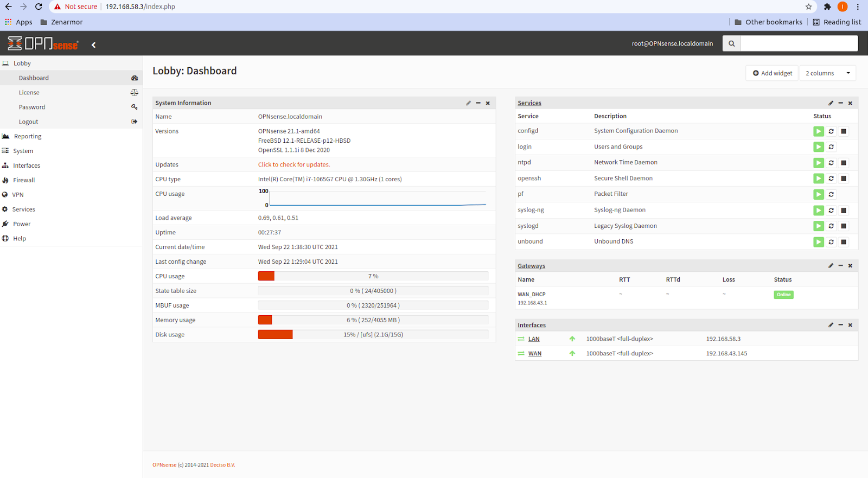Click the browser address bar URL
This screenshot has width=868, height=478.
140,7
